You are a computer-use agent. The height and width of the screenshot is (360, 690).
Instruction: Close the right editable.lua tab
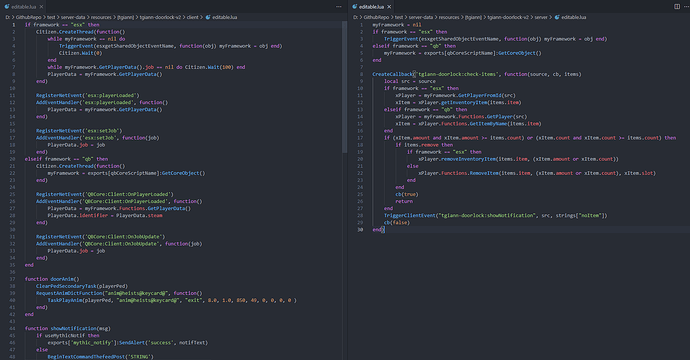389,7
